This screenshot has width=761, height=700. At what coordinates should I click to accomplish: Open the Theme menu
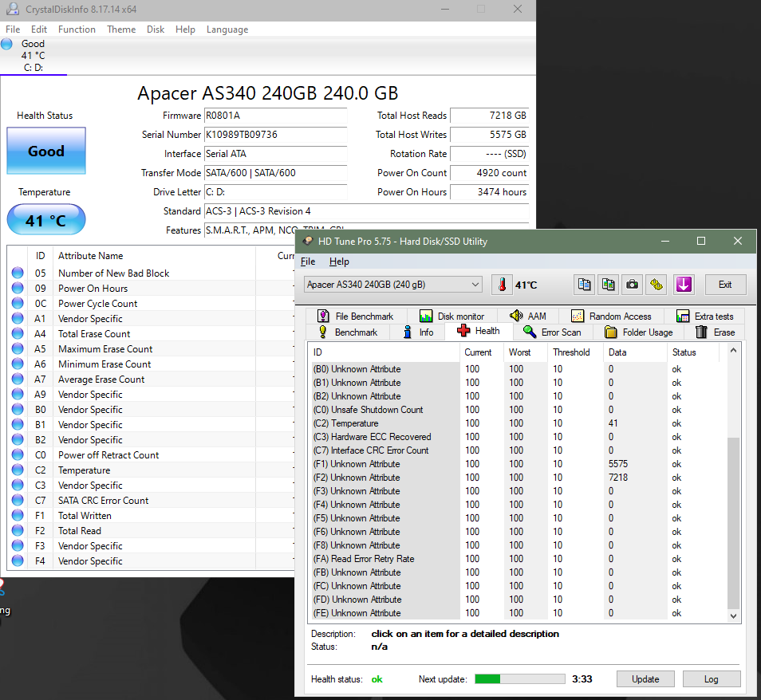pyautogui.click(x=121, y=29)
